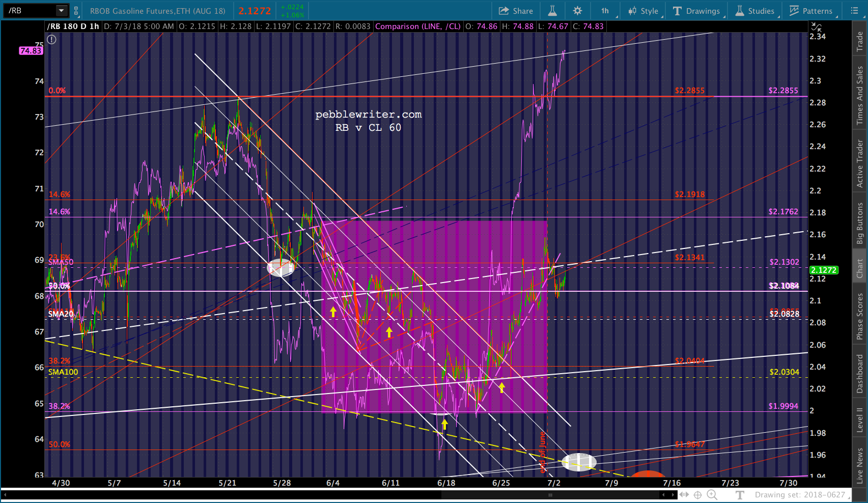The image size is (868, 503).
Task: Switch to the Active Trader side tab
Action: 860,164
